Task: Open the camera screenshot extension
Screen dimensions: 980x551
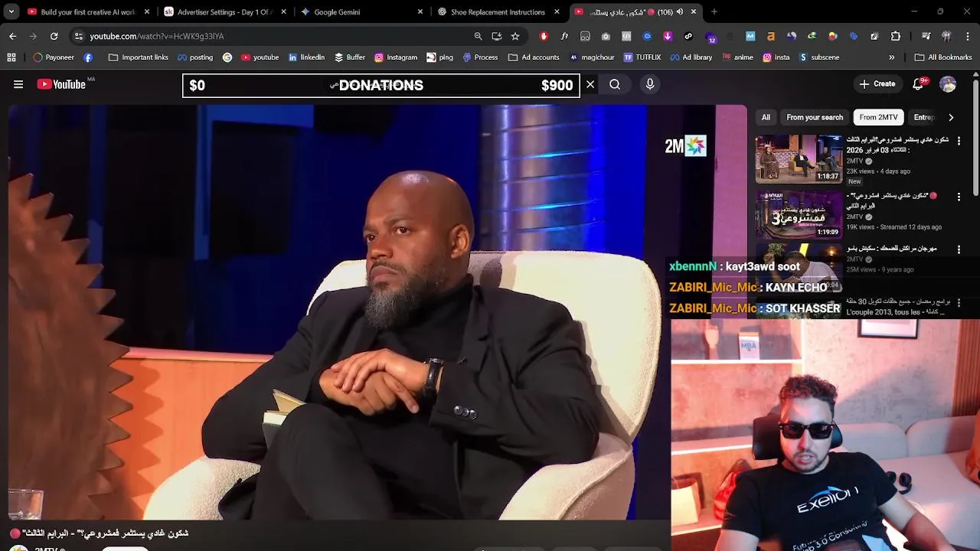Action: point(606,36)
